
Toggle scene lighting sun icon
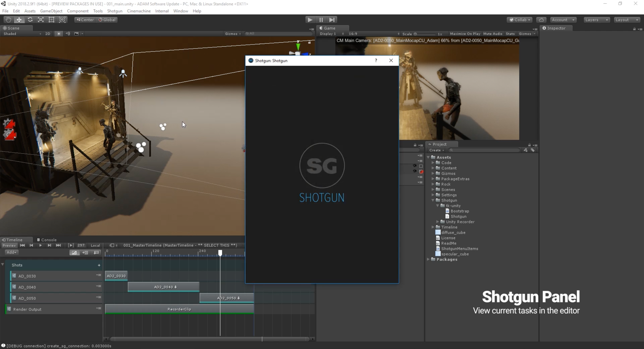[x=59, y=34]
